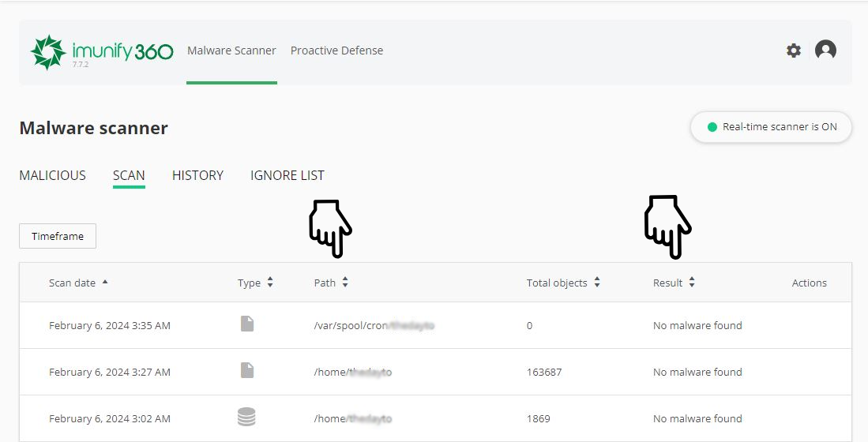This screenshot has width=868, height=442.
Task: Sort table by Path column
Action: pyautogui.click(x=345, y=283)
